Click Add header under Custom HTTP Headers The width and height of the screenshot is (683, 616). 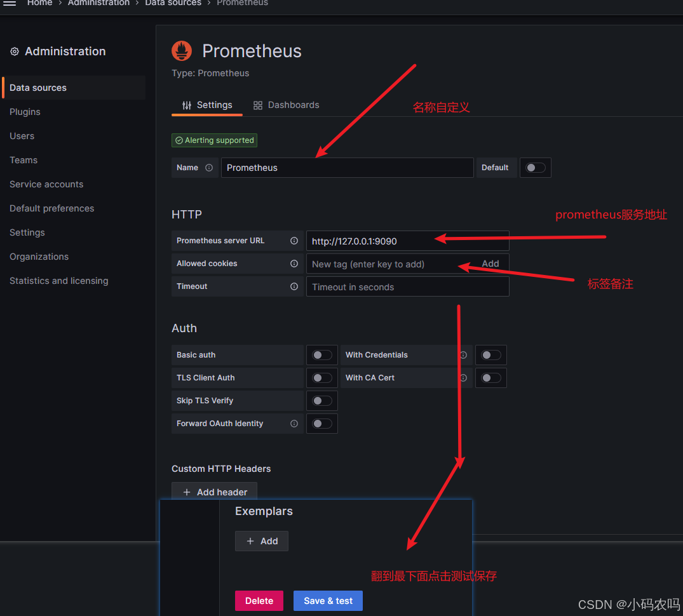coord(214,492)
